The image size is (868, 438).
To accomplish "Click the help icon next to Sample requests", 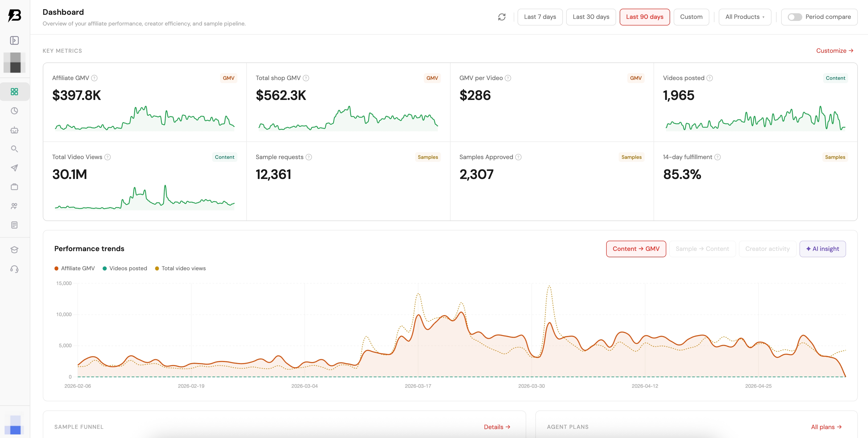I will tap(309, 157).
